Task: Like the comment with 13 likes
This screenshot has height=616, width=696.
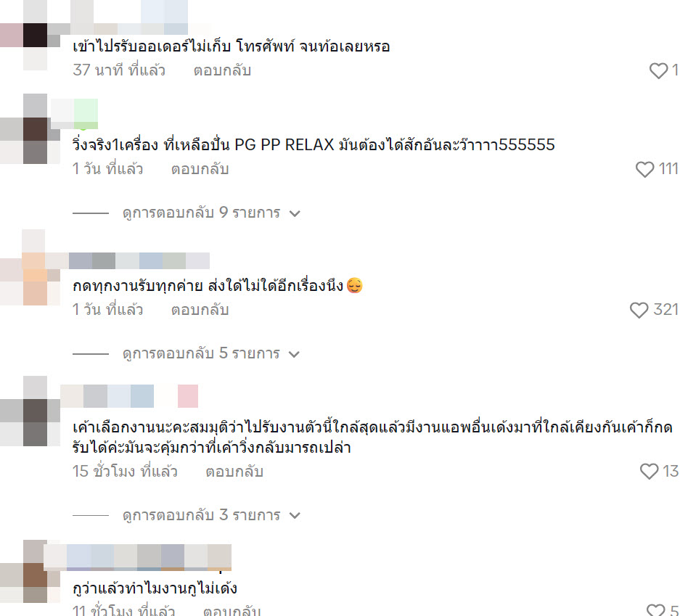Action: coord(649,472)
